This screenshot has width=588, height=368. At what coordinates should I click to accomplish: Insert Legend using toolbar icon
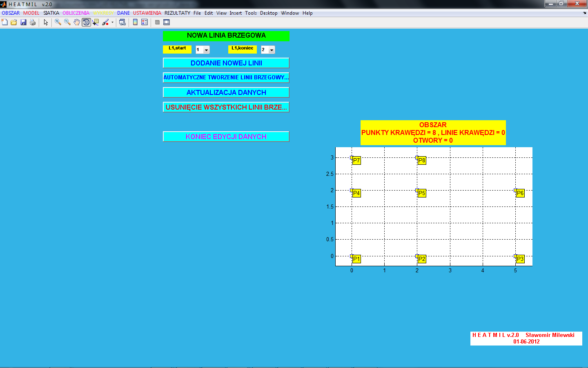point(145,22)
